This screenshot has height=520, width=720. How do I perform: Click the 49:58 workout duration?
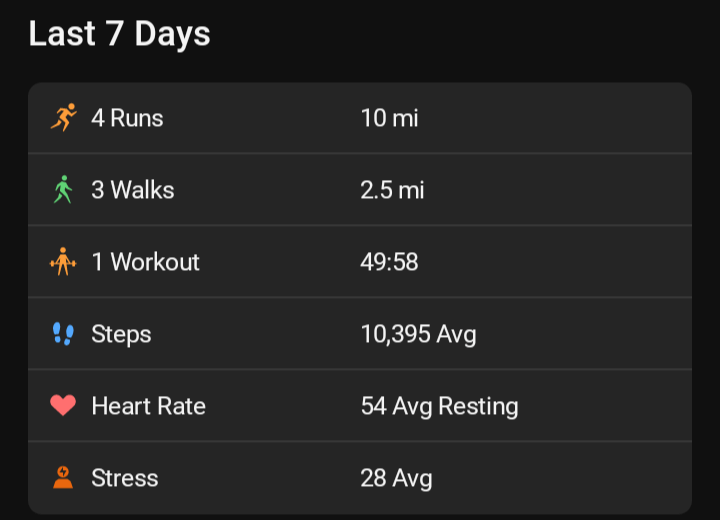(389, 262)
